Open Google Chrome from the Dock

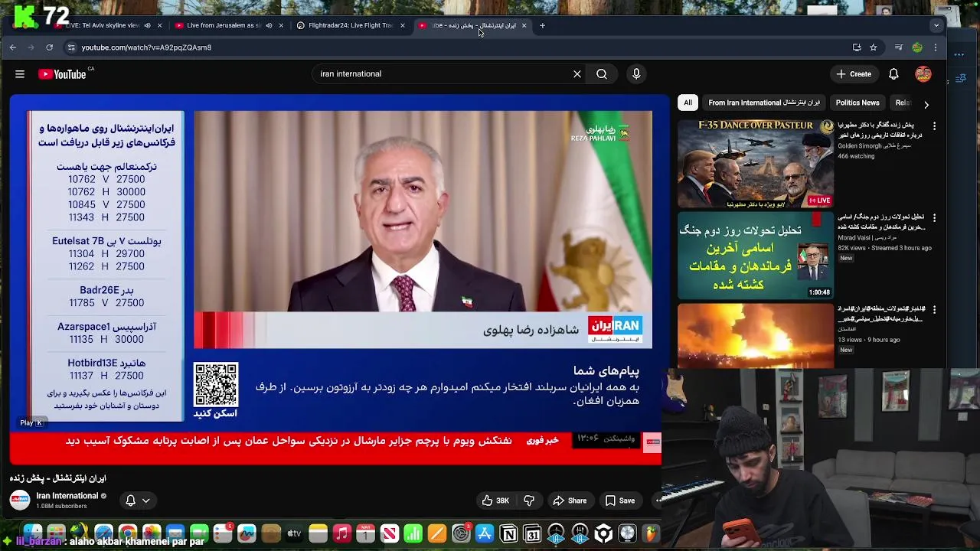(128, 533)
